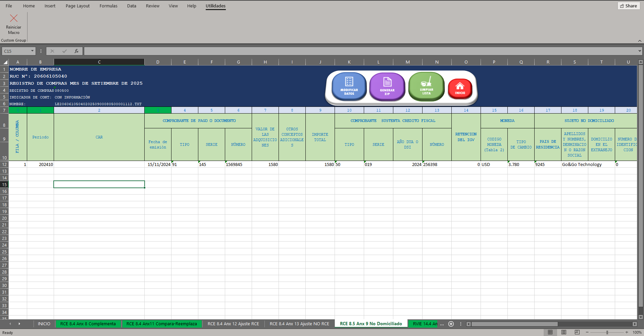The width and height of the screenshot is (644, 336).
Task: Switch to the INICIO sheet tab
Action: click(44, 324)
